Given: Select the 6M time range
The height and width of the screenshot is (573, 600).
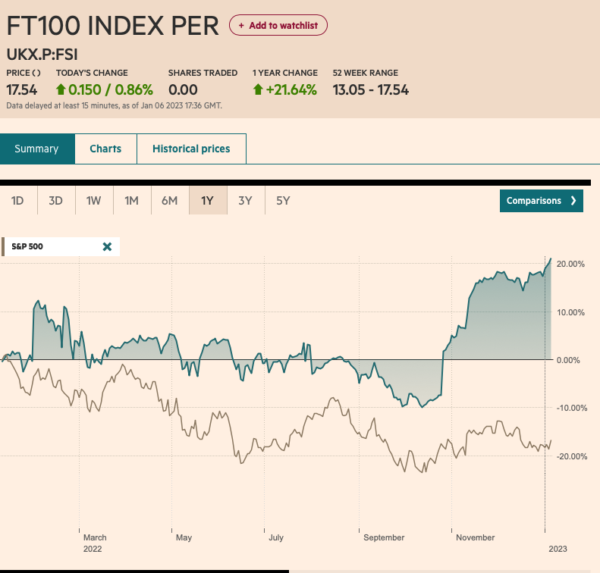Looking at the screenshot, I should point(170,201).
